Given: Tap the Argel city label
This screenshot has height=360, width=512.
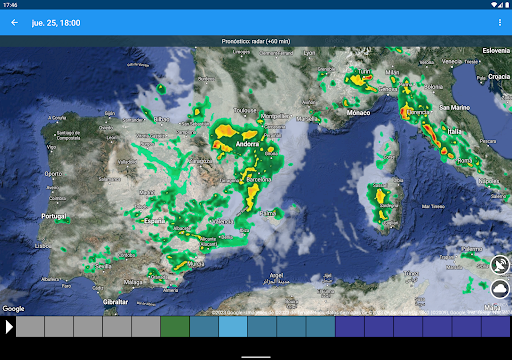Looking at the screenshot, I should 276,275.
